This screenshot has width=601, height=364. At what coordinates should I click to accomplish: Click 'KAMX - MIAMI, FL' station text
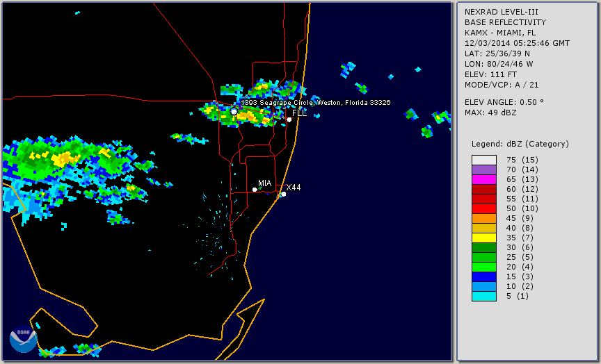(x=500, y=33)
